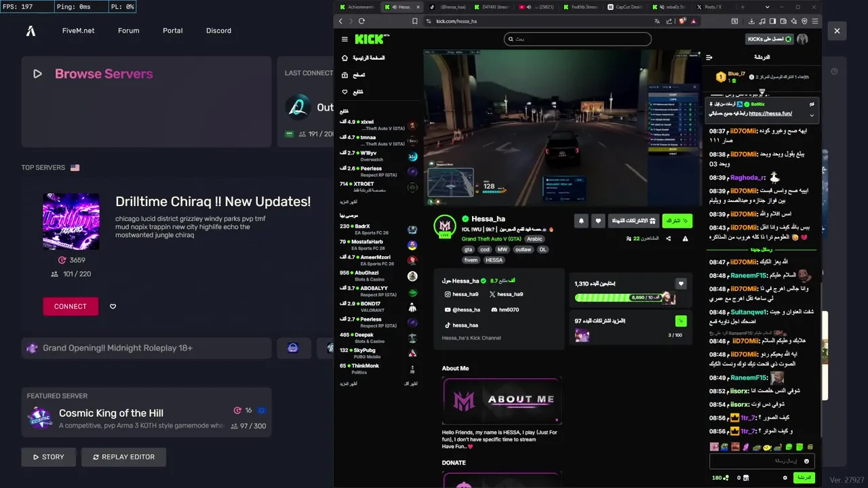Open Discord link in FiveM launcher
The height and width of the screenshot is (488, 868).
click(218, 30)
